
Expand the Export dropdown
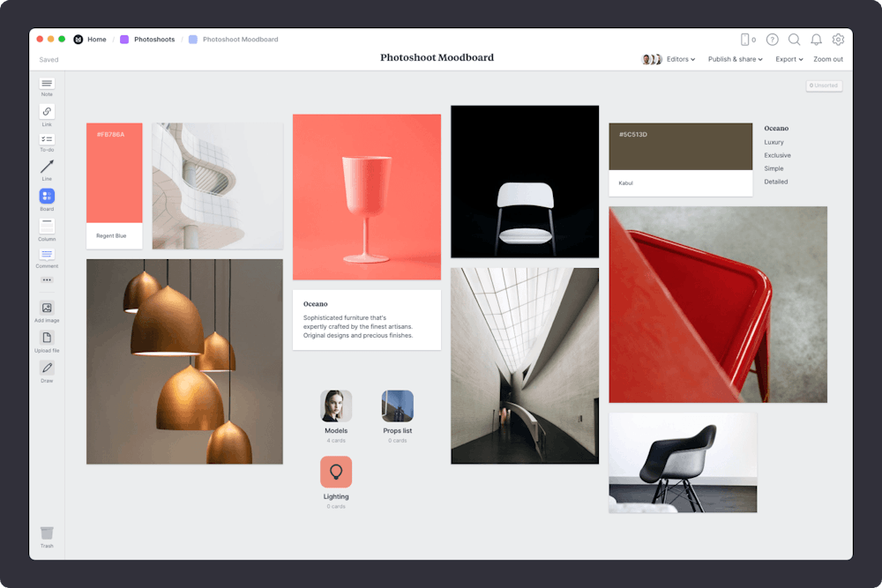click(788, 59)
